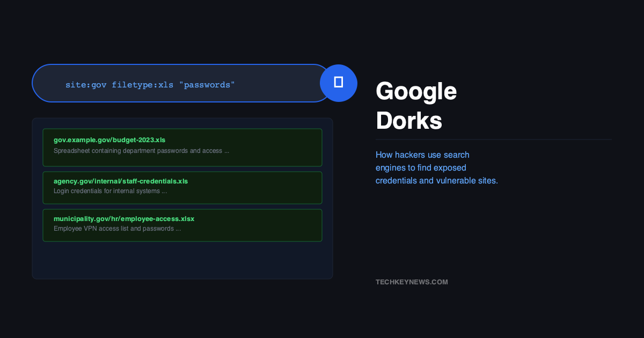The image size is (644, 338).
Task: Select snippet 'Employee VPN access list and passwords'
Action: (117, 229)
